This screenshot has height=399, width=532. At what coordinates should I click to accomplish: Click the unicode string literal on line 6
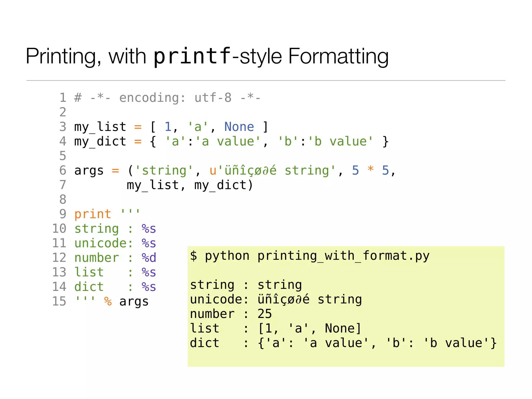(x=273, y=171)
